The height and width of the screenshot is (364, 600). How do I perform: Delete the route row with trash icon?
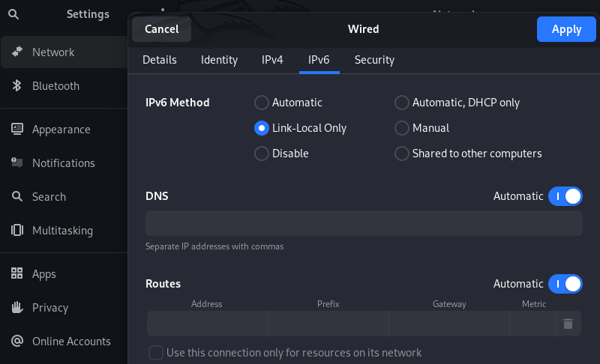[x=568, y=324]
